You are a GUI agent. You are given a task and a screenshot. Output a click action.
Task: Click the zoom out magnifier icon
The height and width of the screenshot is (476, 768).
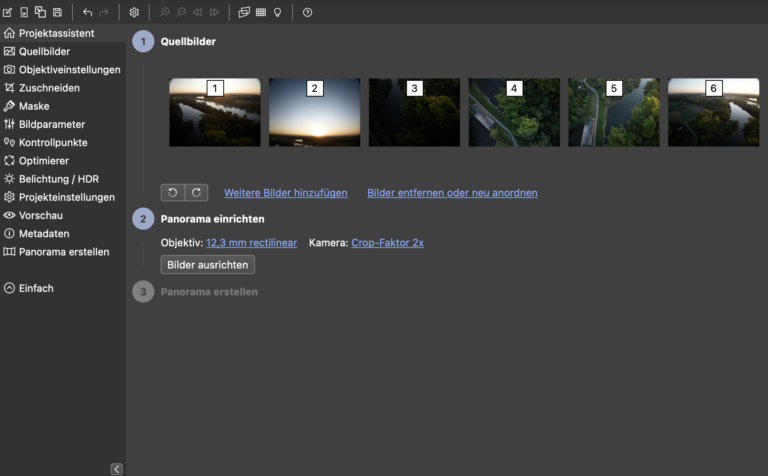click(x=181, y=12)
